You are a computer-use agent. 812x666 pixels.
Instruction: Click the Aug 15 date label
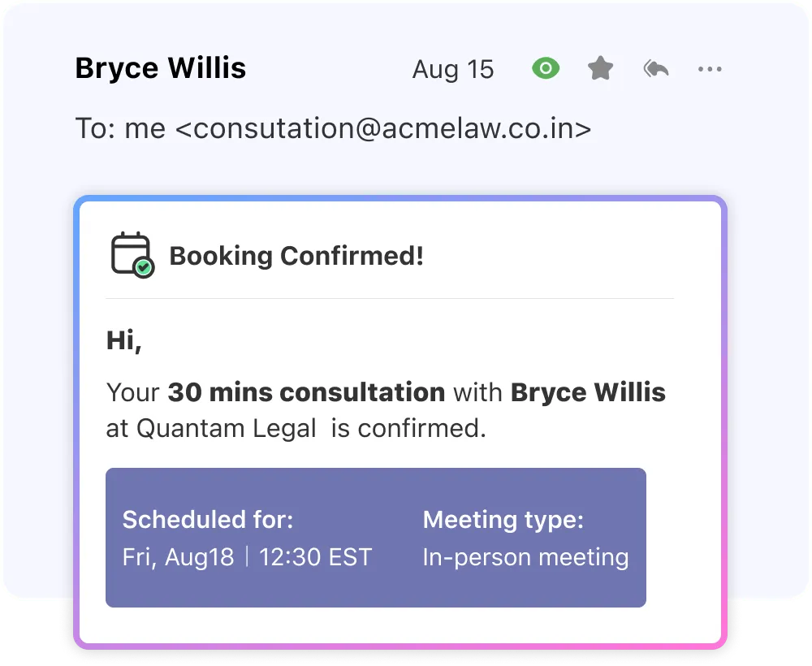[453, 70]
